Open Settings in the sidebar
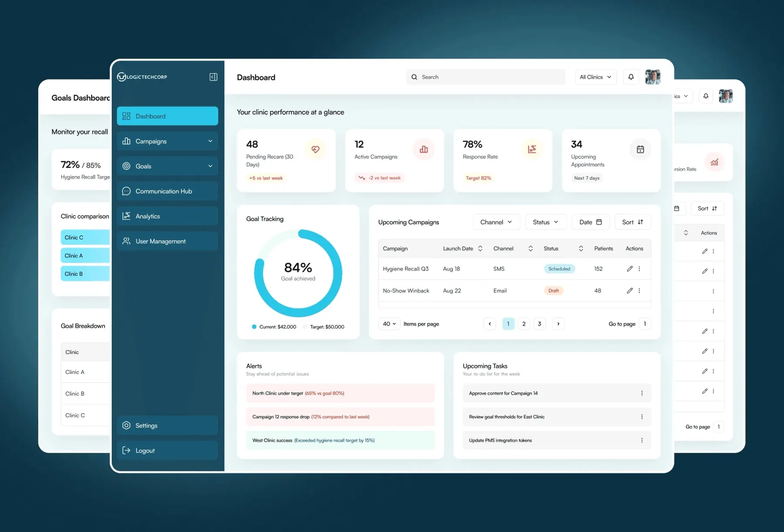The height and width of the screenshot is (532, 784). coord(167,425)
